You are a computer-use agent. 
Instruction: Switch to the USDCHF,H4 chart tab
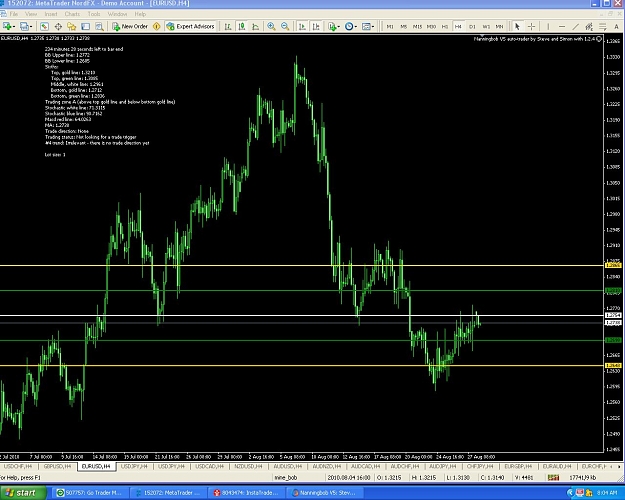(x=18, y=466)
